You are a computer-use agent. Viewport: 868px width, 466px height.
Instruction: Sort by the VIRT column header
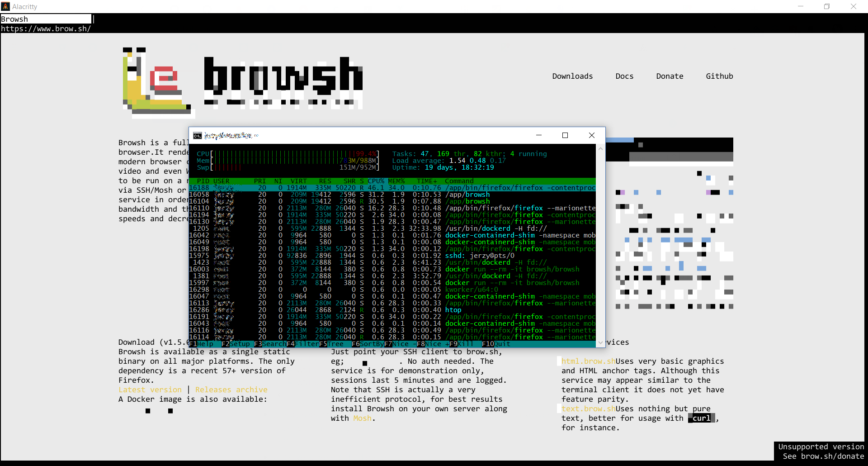coord(299,181)
